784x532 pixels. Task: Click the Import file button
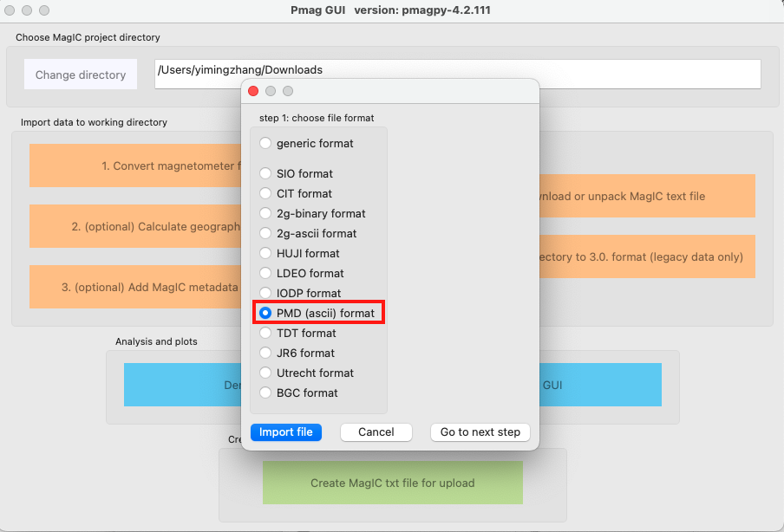[285, 431]
